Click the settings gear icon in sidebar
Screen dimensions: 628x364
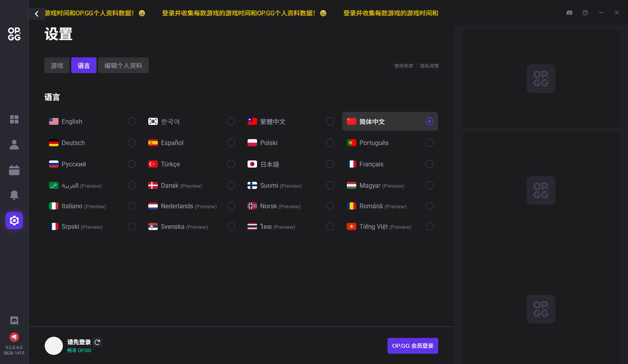[14, 220]
